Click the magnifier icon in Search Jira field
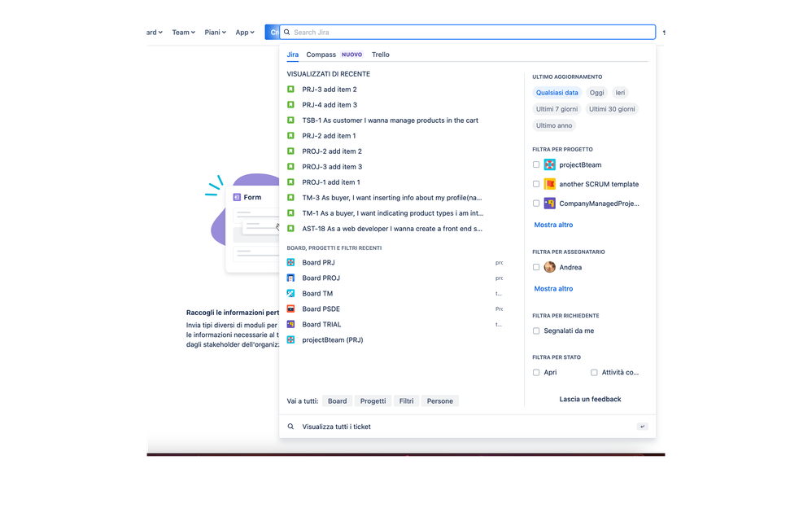Viewport: 812px width, 508px height. click(287, 32)
